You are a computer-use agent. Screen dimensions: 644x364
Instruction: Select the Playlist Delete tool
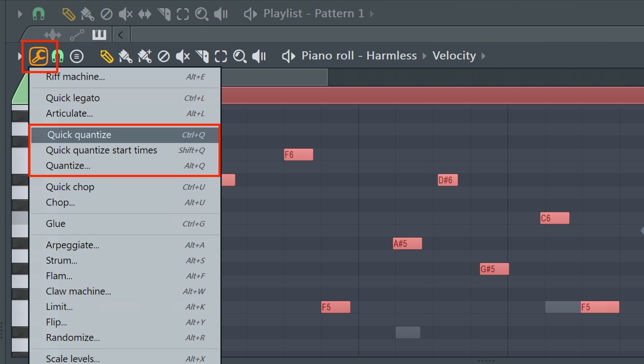(x=106, y=14)
